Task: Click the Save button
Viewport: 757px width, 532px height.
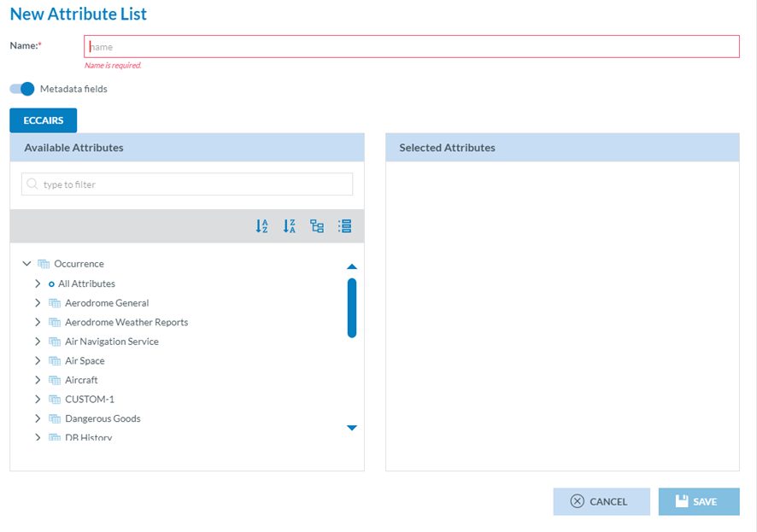Action: pyautogui.click(x=698, y=501)
